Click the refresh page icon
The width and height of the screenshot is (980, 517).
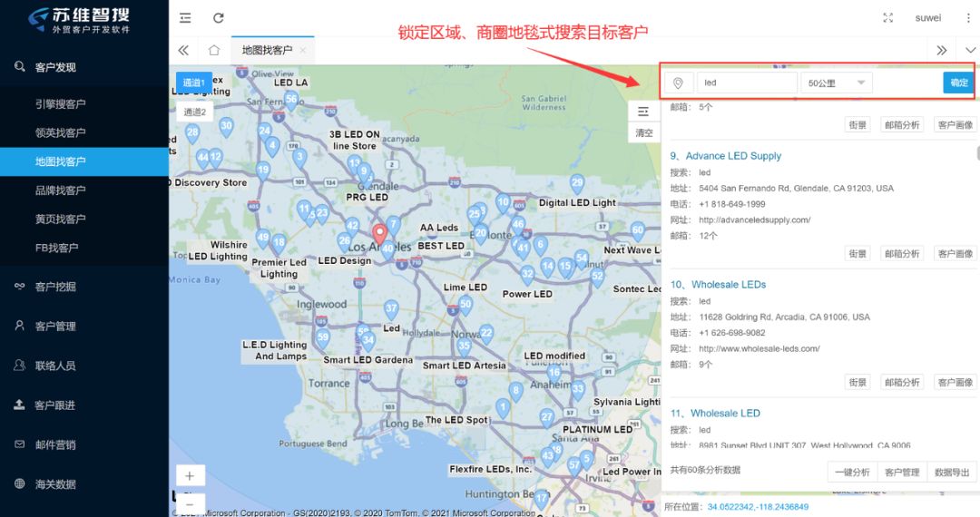point(218,18)
